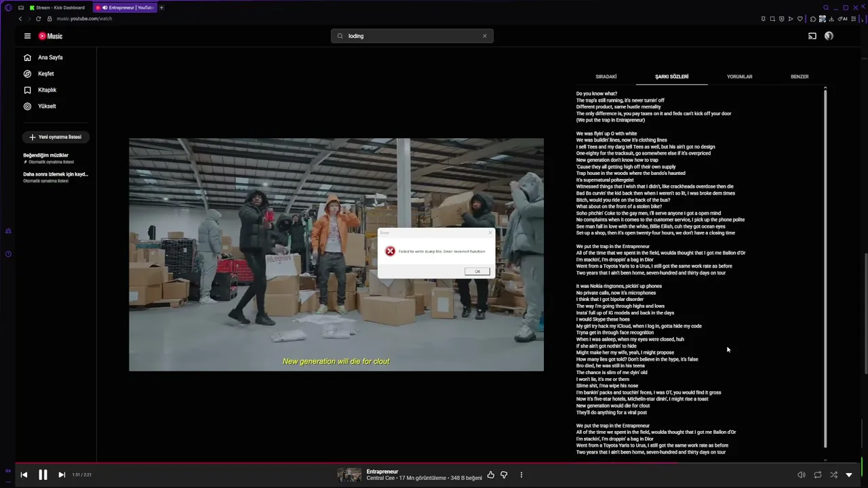Toggle shuffle playback
The image size is (868, 488).
pyautogui.click(x=833, y=475)
